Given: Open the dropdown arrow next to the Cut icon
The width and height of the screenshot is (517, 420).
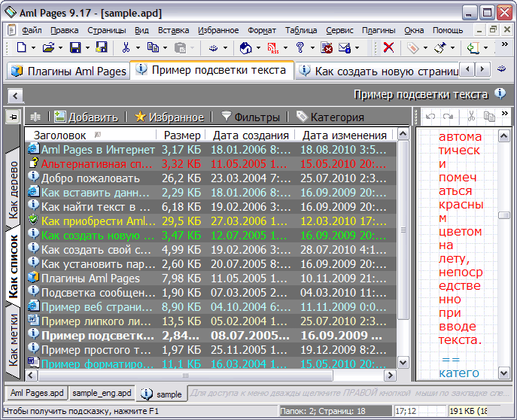Looking at the screenshot, I should pyautogui.click(x=138, y=48).
